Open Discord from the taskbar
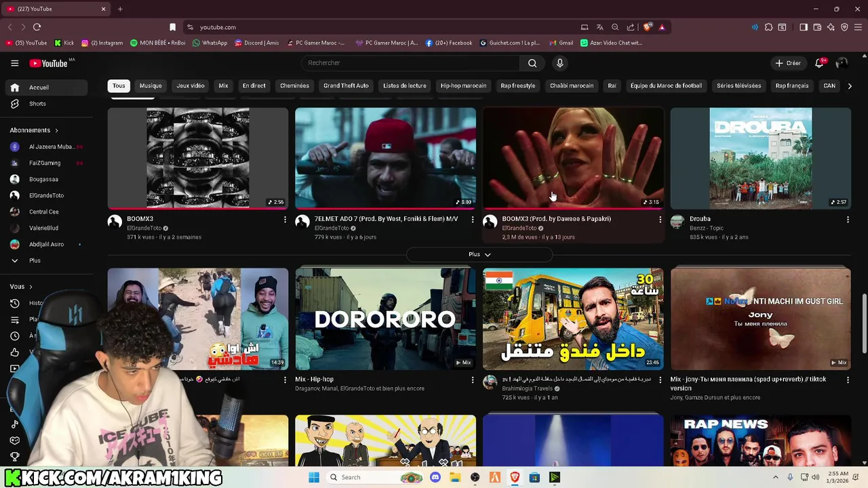Image resolution: width=868 pixels, height=488 pixels. 435,477
